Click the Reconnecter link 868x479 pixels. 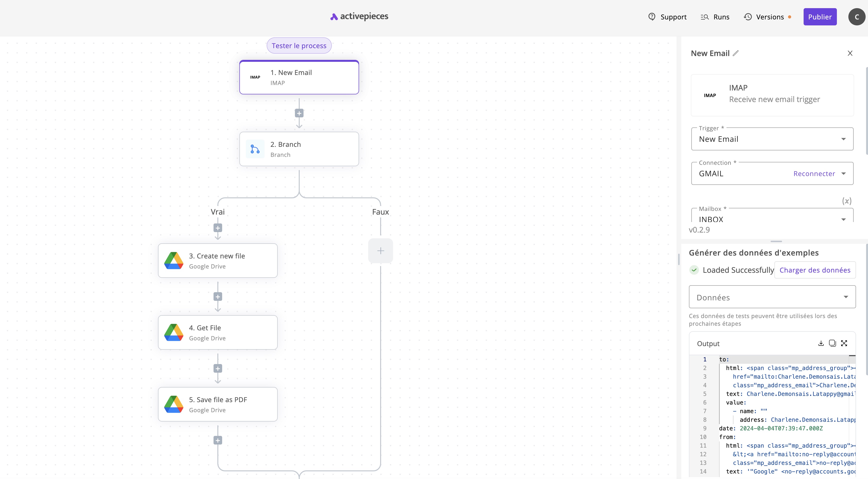point(814,174)
